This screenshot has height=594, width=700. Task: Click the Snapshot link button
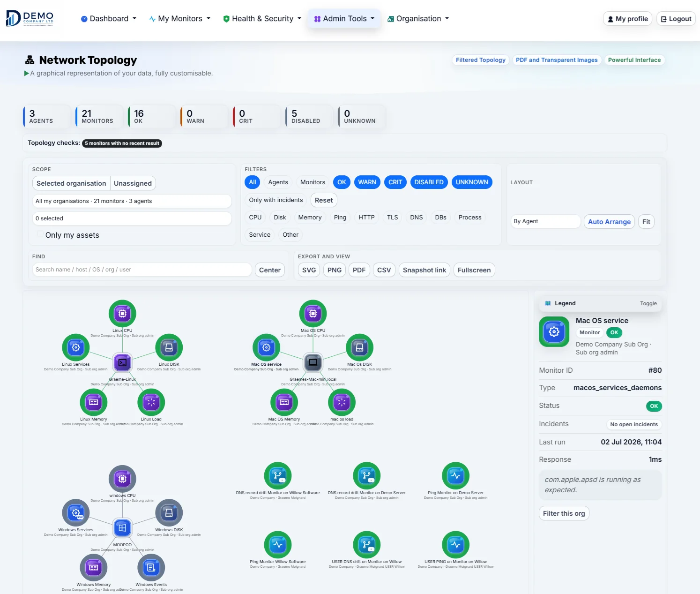click(424, 270)
